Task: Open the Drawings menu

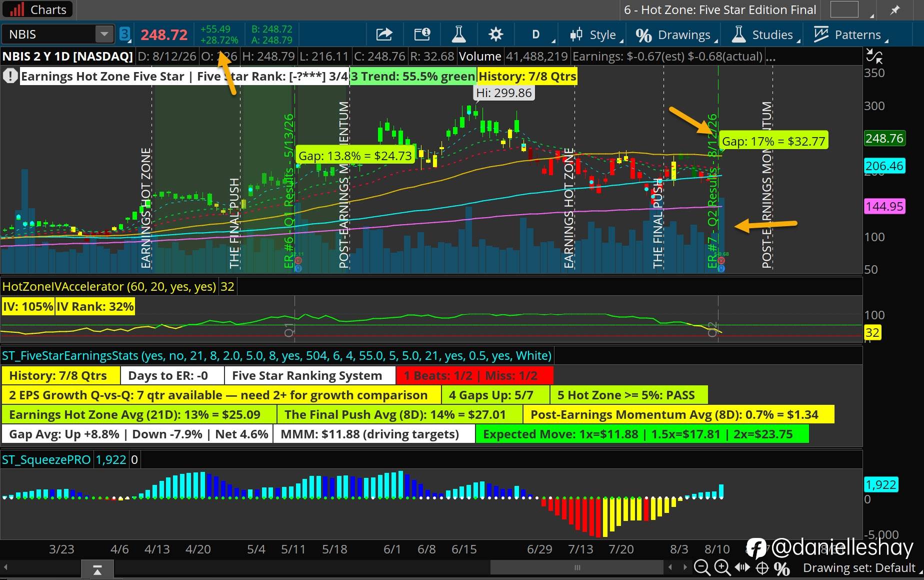Action: point(676,35)
